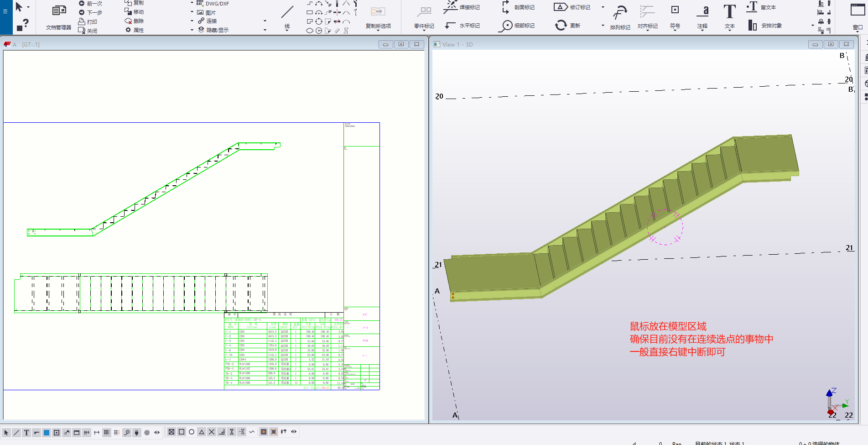Viewport: 868px width, 445px height.
Task: Click the View 1 - 3D window title
Action: click(x=457, y=44)
